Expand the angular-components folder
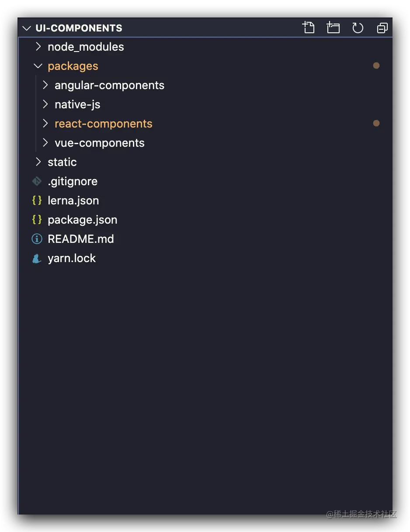The image size is (410, 532). pos(45,85)
